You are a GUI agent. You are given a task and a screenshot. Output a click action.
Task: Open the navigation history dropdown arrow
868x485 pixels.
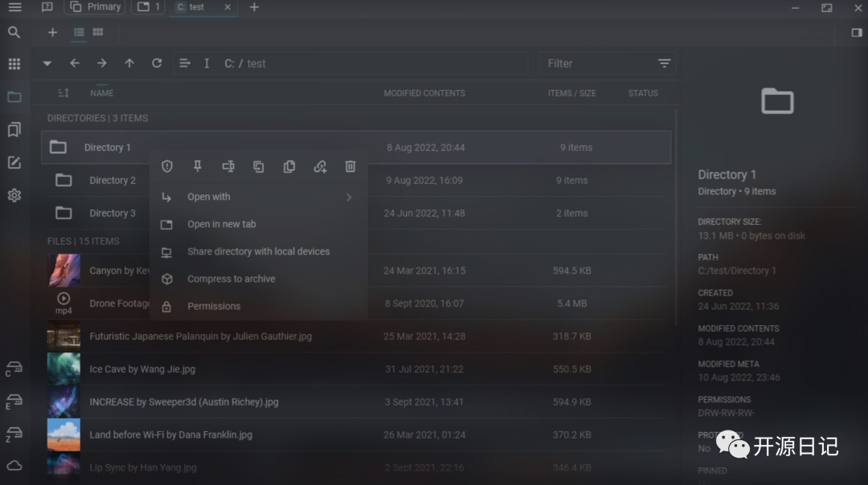47,63
